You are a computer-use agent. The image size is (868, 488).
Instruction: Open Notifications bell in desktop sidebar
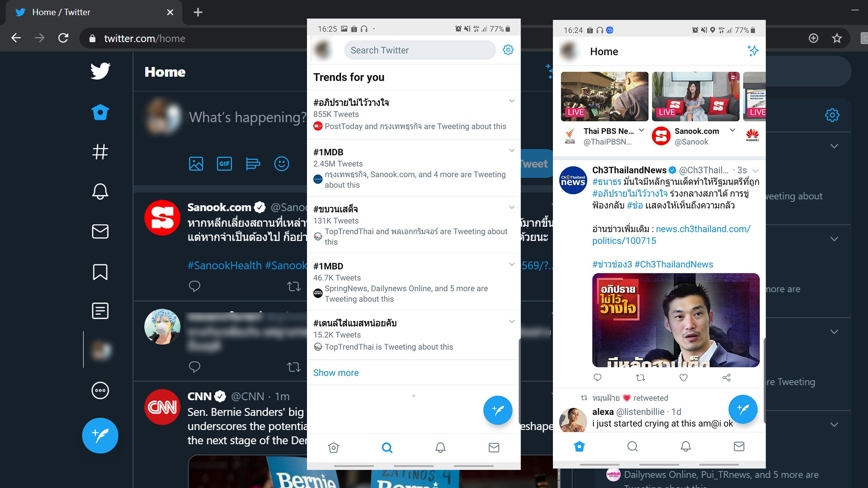pos(100,191)
